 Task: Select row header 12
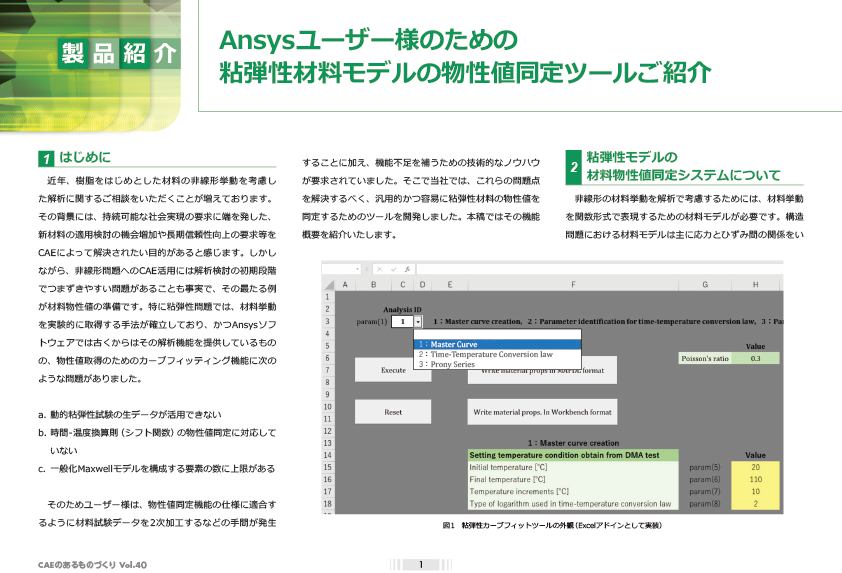328,431
